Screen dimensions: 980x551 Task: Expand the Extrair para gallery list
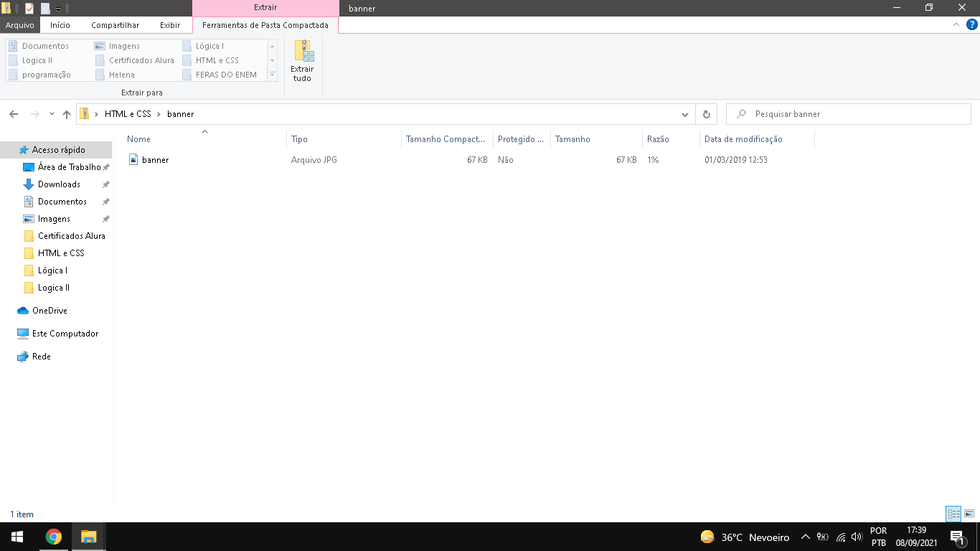[x=272, y=75]
